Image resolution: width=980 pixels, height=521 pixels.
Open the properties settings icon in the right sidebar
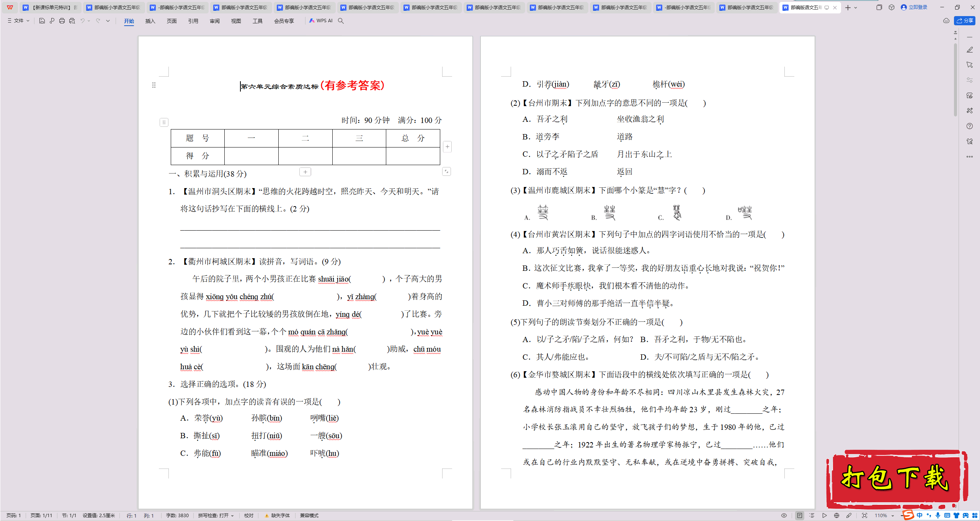970,80
